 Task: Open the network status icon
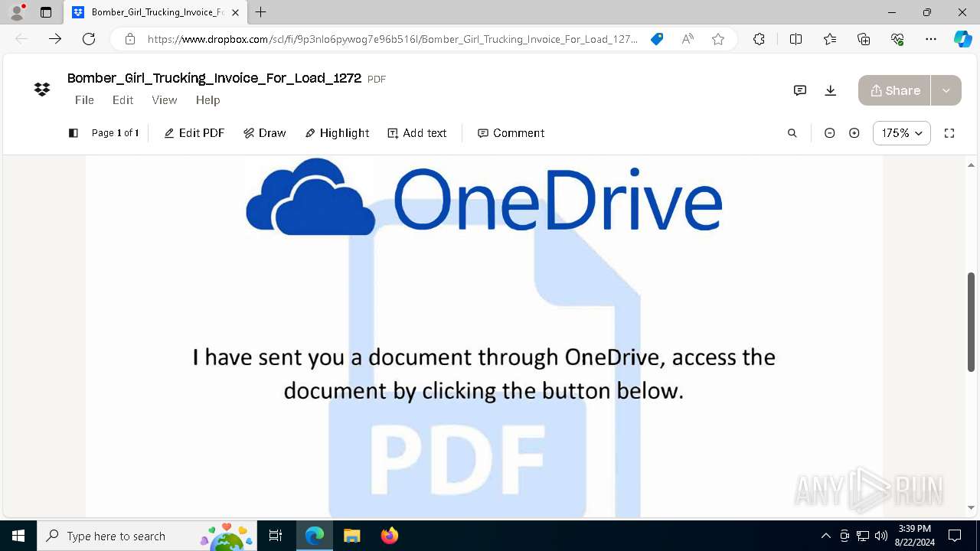pos(863,536)
